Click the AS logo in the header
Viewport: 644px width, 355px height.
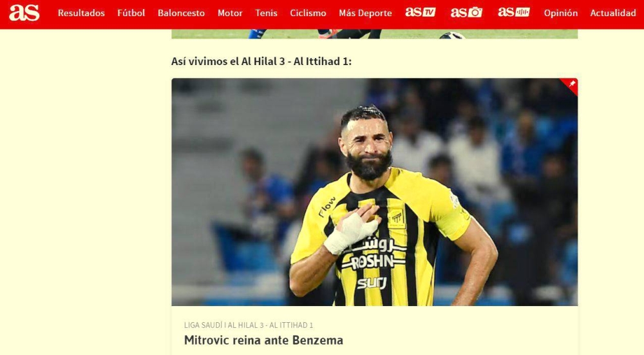pyautogui.click(x=24, y=13)
